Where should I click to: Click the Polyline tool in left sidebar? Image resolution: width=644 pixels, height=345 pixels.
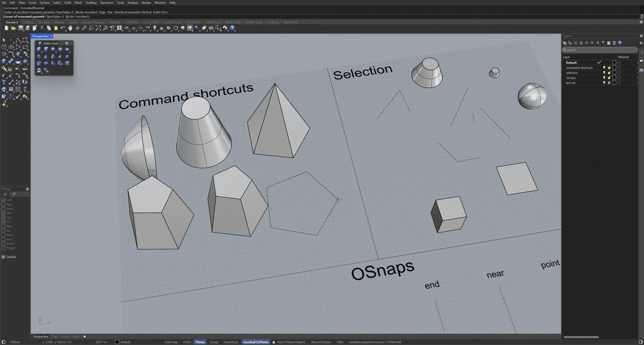tap(18, 40)
